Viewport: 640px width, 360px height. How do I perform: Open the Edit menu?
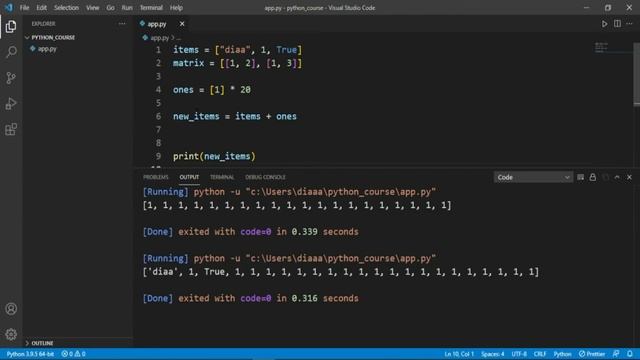click(41, 8)
